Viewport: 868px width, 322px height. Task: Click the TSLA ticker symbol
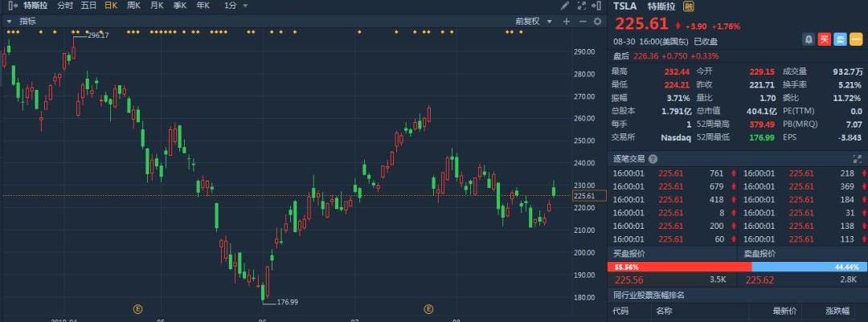tap(624, 6)
